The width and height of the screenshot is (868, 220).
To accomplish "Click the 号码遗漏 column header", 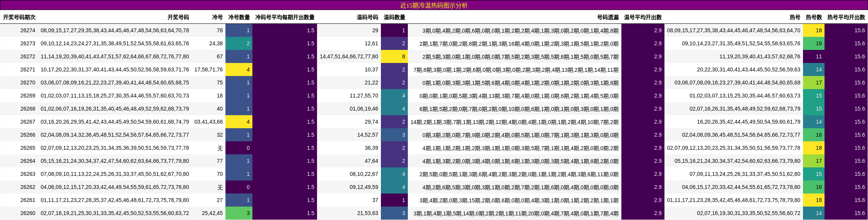I will tap(608, 17).
